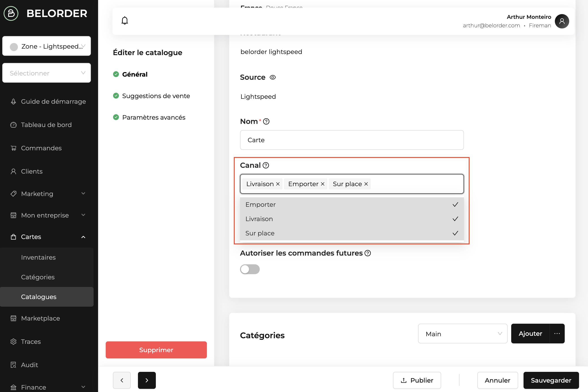Expand the Mon entreprise menu chevron
Viewport: 588px width, 392px height.
[84, 215]
